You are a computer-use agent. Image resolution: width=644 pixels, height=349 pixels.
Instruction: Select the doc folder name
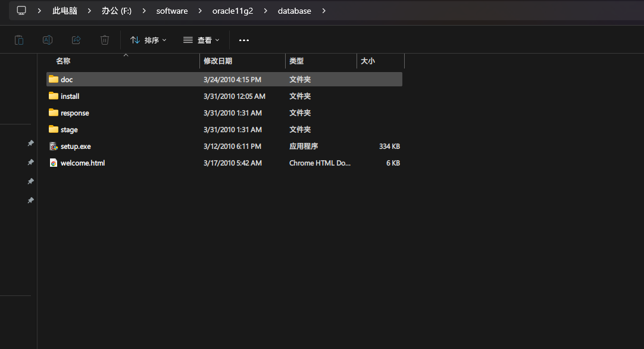pos(67,80)
